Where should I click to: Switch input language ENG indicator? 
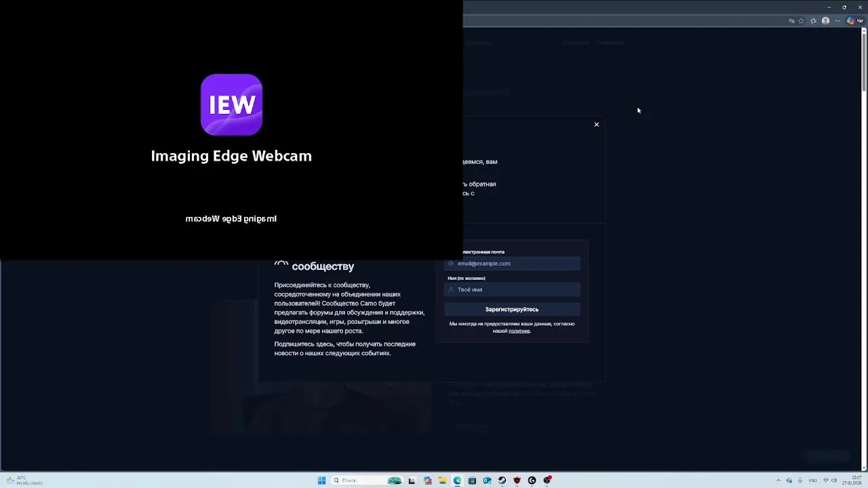tap(813, 481)
